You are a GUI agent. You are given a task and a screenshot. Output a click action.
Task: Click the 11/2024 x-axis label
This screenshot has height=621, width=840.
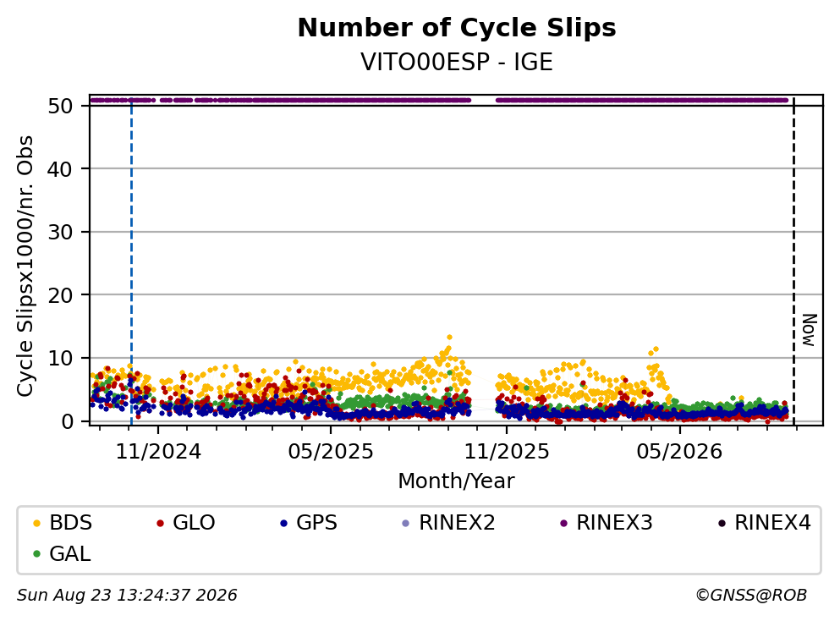tap(158, 452)
